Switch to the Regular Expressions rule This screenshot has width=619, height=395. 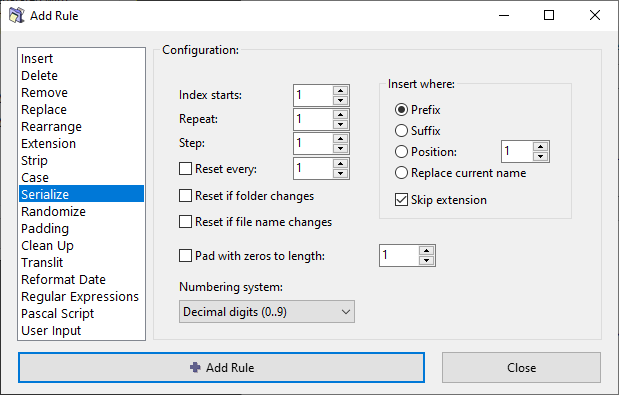(x=81, y=296)
